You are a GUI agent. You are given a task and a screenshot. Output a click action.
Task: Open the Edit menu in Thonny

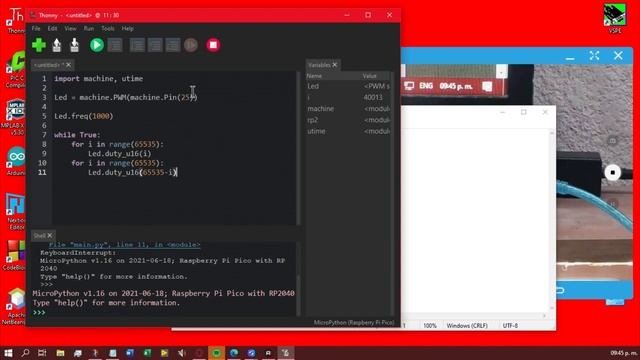[52, 29]
